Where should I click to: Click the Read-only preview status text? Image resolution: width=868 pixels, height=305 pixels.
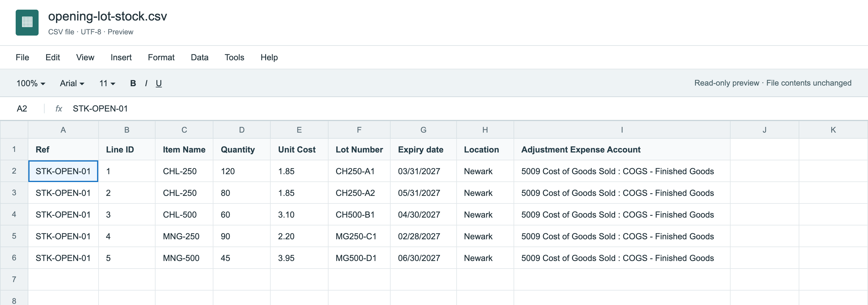pos(773,83)
